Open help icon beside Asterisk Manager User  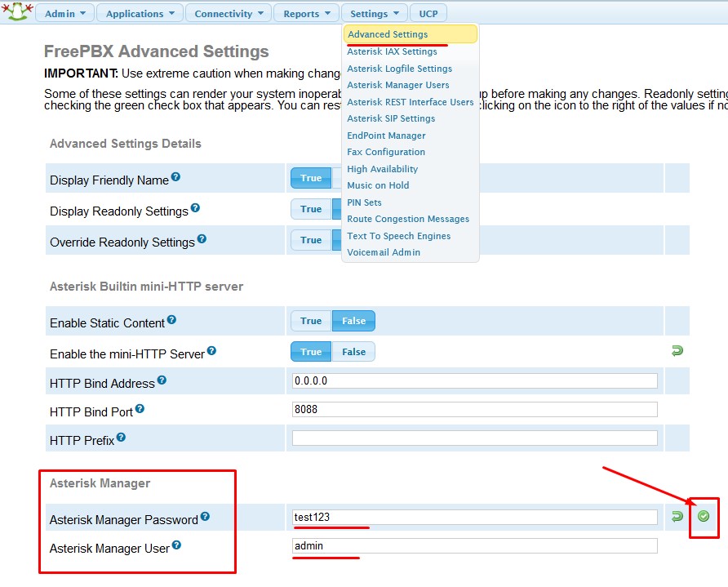click(176, 545)
